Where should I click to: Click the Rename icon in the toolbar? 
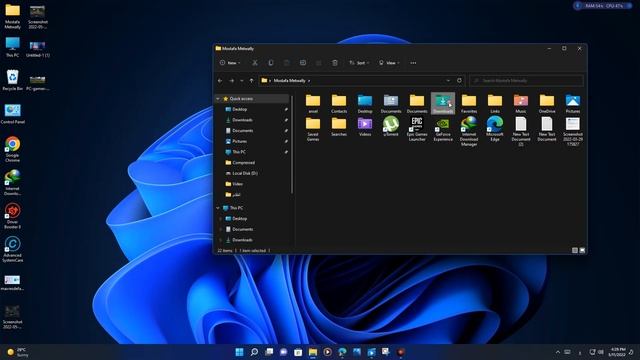pyautogui.click(x=303, y=63)
